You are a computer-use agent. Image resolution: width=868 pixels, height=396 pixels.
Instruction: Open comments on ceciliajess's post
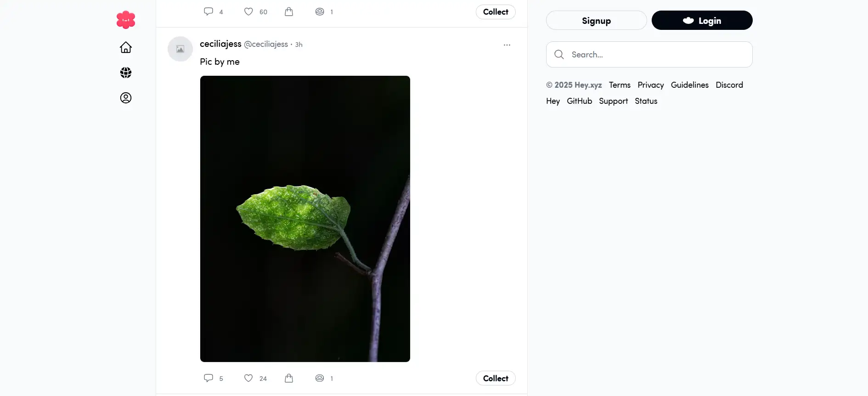pos(209,378)
